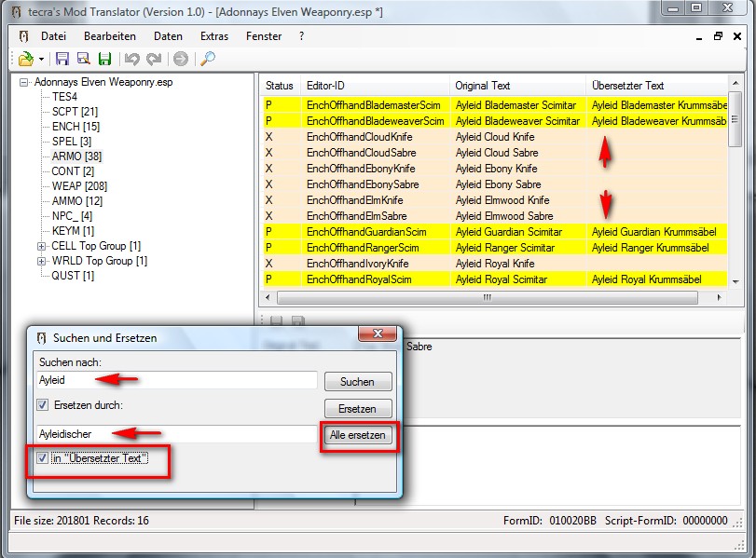Select the TES4 tree node

click(x=64, y=97)
